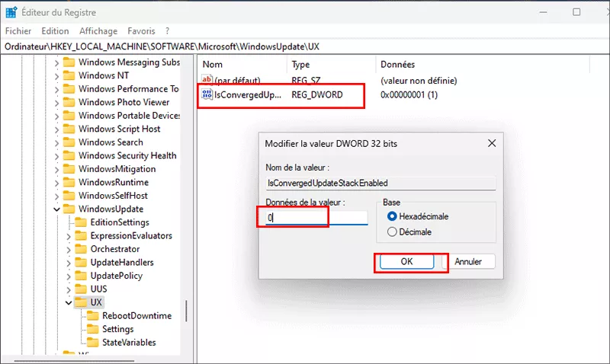The height and width of the screenshot is (364, 610).
Task: Click the (valeur non définie) data cell
Action: click(419, 81)
